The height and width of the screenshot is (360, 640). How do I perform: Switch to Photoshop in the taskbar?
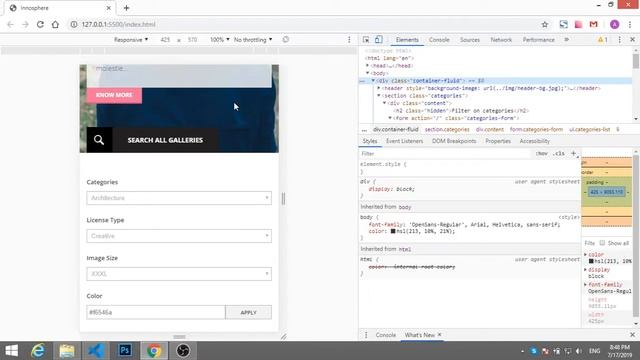click(x=125, y=351)
